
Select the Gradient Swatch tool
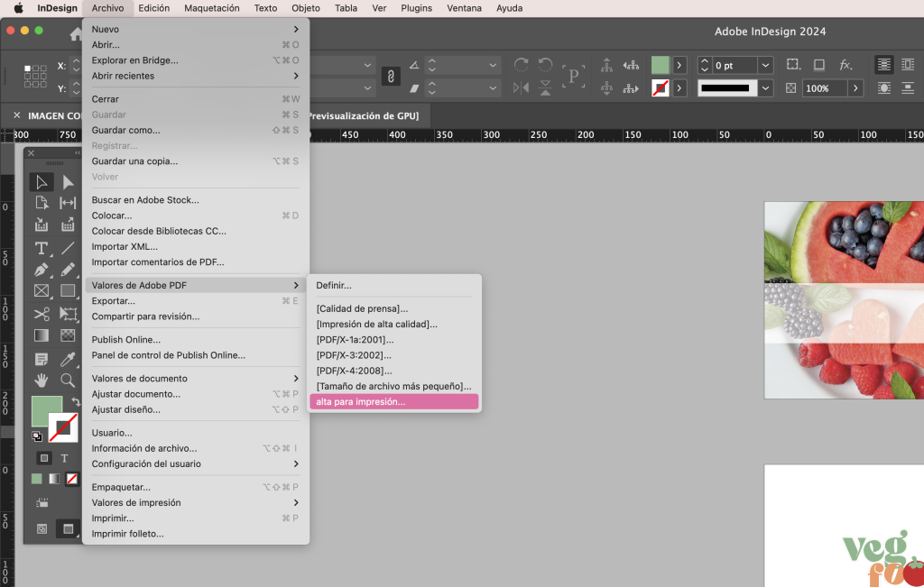tap(42, 335)
